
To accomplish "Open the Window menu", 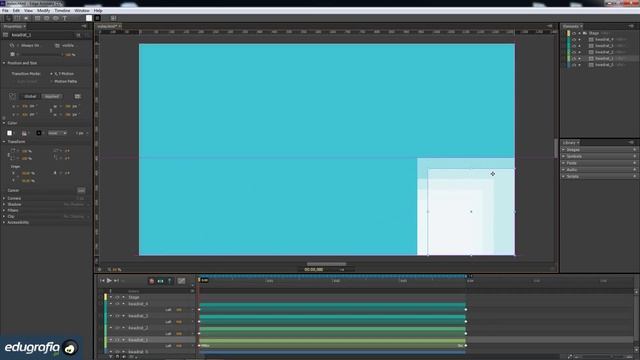I will coord(82,11).
